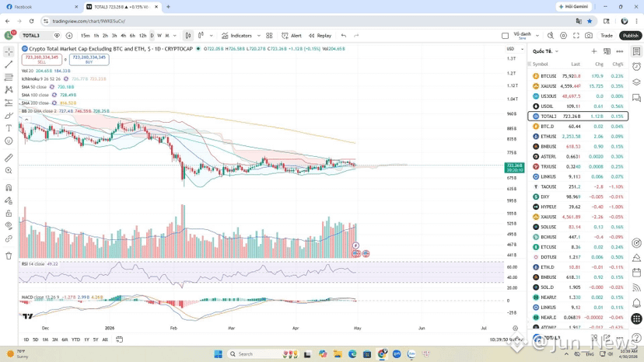Switch to the 1h timeframe
This screenshot has width=644, height=362.
pos(96,36)
